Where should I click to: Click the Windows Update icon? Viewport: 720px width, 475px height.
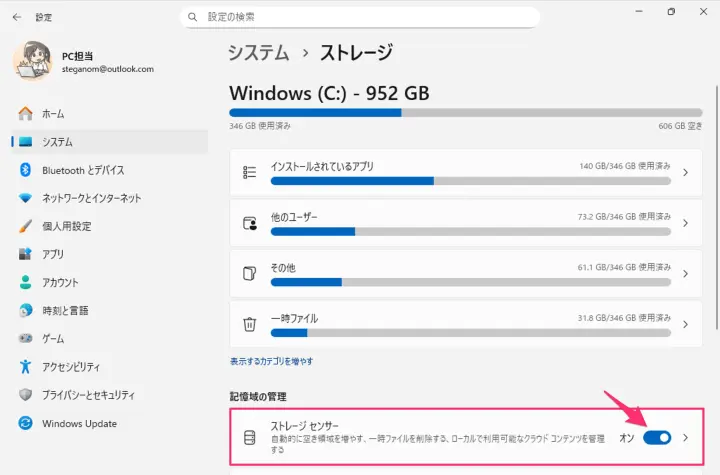[x=26, y=423]
